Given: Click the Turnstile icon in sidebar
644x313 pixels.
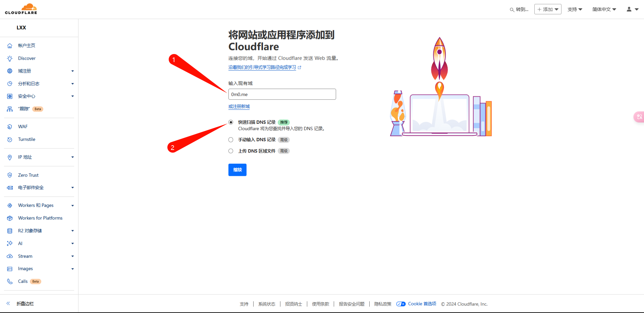Looking at the screenshot, I should [10, 140].
